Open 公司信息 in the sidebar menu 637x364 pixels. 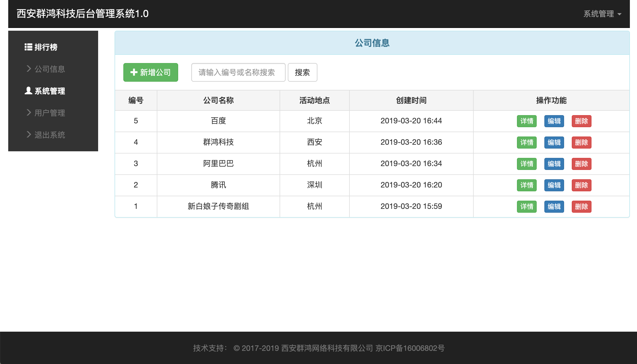coord(50,69)
